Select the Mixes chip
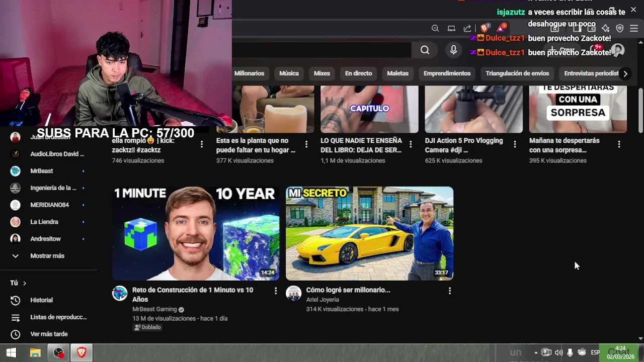This screenshot has height=362, width=644. pyautogui.click(x=322, y=73)
